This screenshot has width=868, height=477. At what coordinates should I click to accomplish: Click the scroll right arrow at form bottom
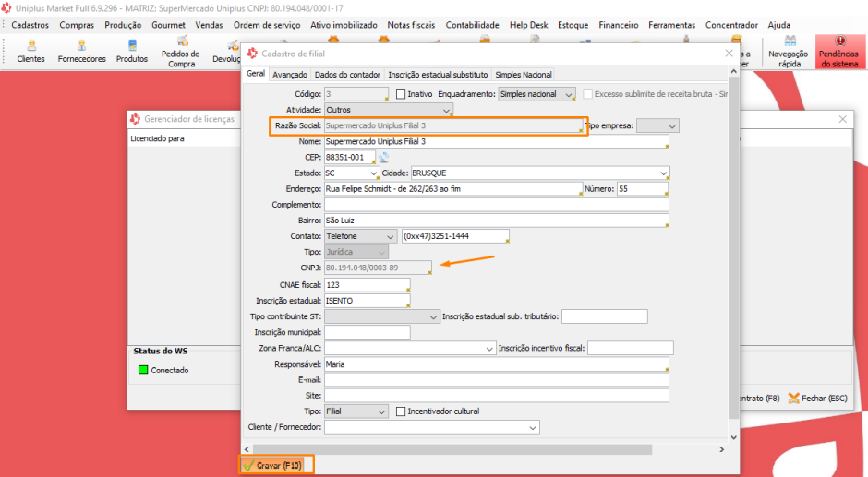[x=722, y=449]
